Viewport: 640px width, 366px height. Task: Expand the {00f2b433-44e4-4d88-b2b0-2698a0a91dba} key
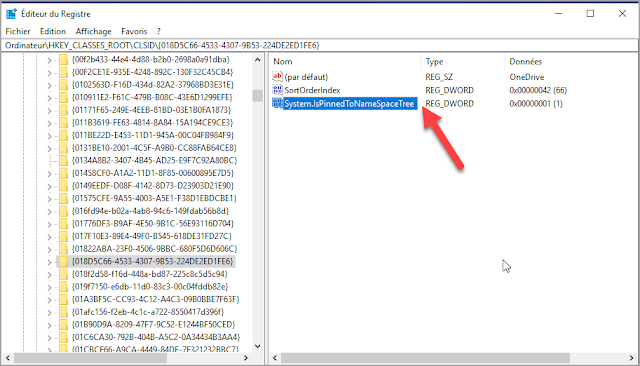(x=49, y=60)
